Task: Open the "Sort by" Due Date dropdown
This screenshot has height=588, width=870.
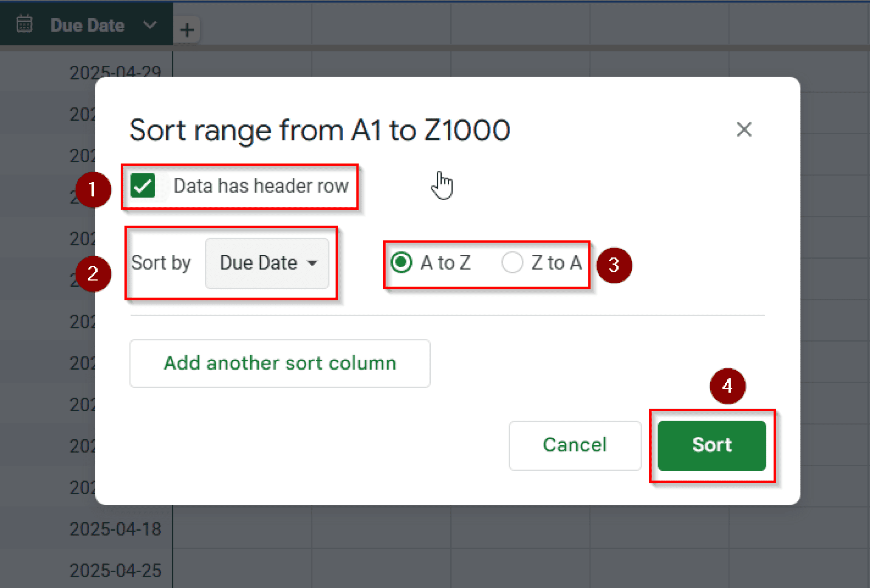Action: tap(267, 263)
